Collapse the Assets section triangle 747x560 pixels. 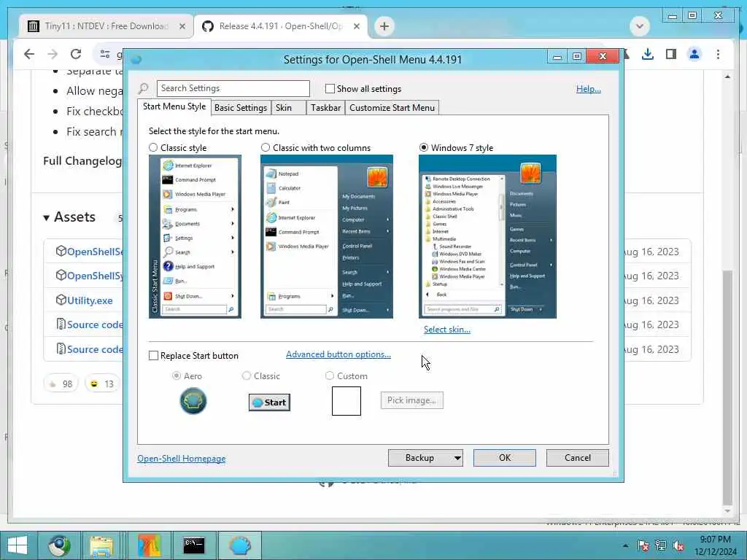[x=46, y=217]
